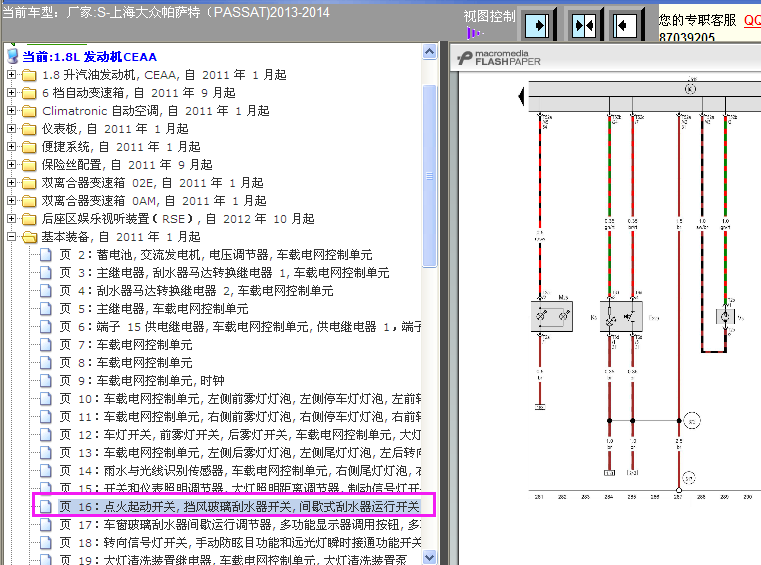Click the current engine icon beside 当前:1.8L
This screenshot has height=565, width=761.
click(13, 57)
